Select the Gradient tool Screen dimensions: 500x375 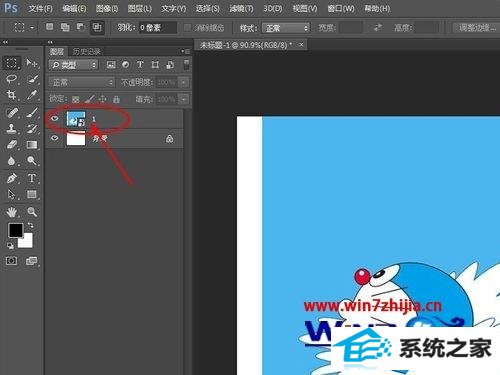tap(32, 145)
